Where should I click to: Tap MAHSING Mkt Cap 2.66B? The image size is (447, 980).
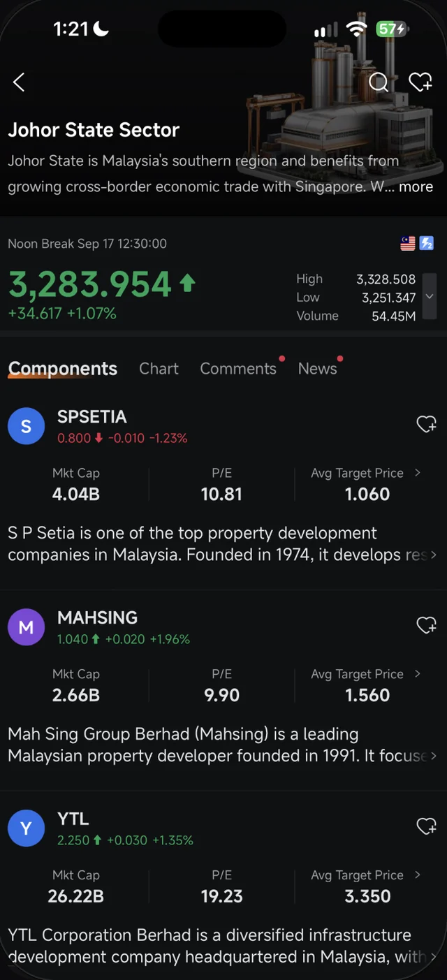pos(76,696)
